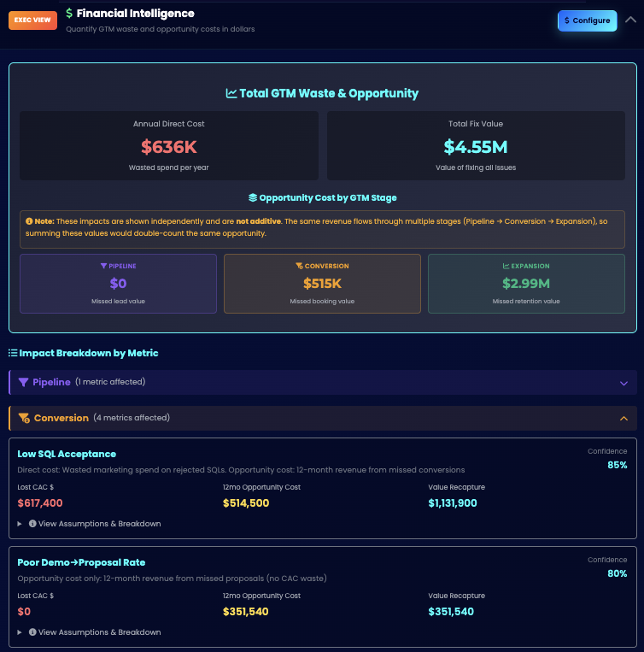Click the Wasted spend per year caption
The image size is (644, 652).
tap(168, 167)
